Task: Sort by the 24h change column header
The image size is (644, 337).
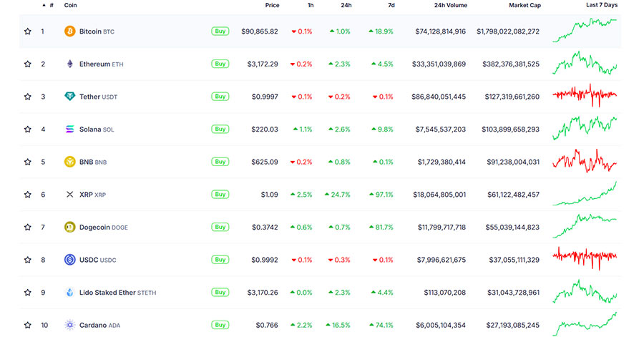Action: (346, 5)
